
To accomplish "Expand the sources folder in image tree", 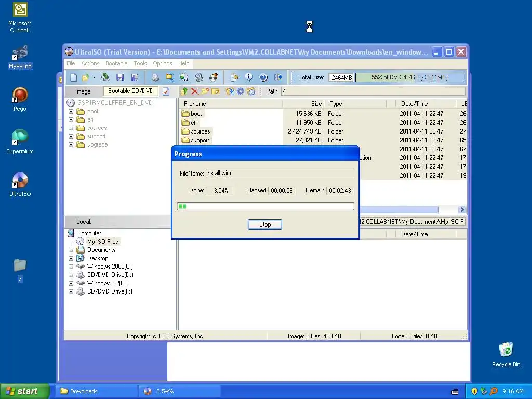I will [71, 128].
